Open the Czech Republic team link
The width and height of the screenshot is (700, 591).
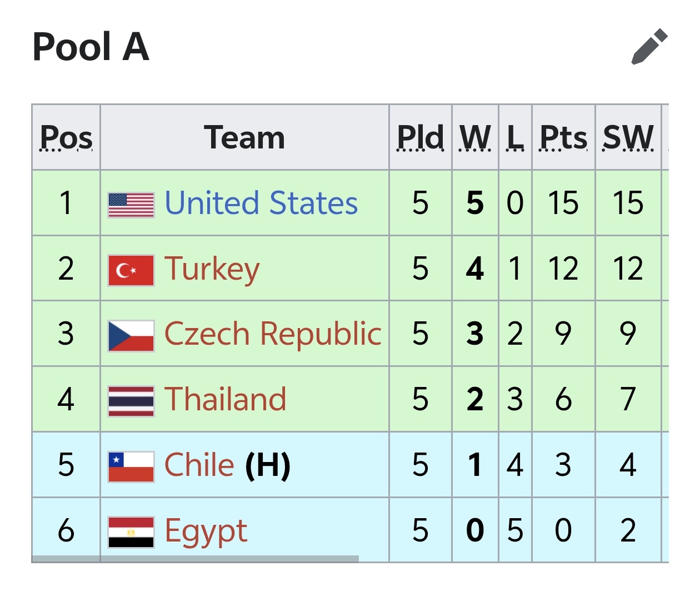(x=273, y=334)
